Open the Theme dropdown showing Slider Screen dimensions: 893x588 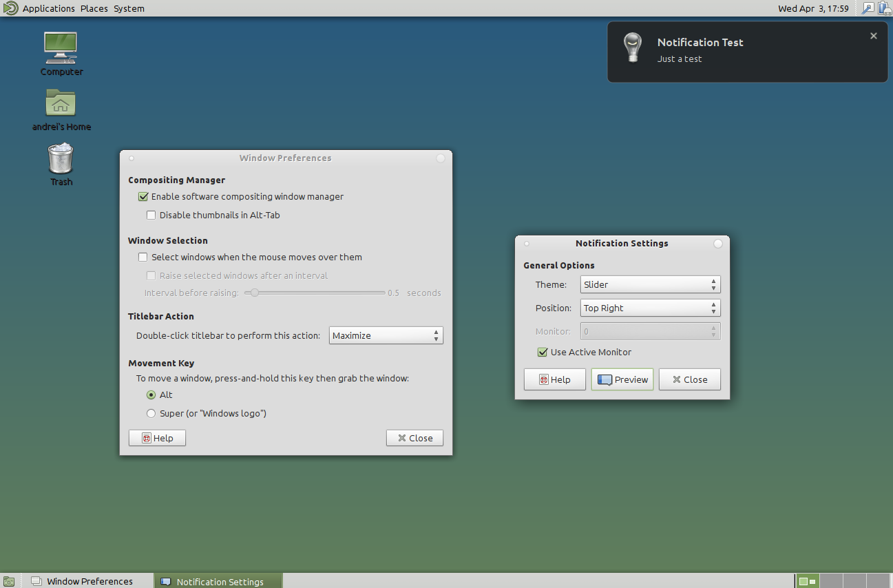click(x=650, y=284)
